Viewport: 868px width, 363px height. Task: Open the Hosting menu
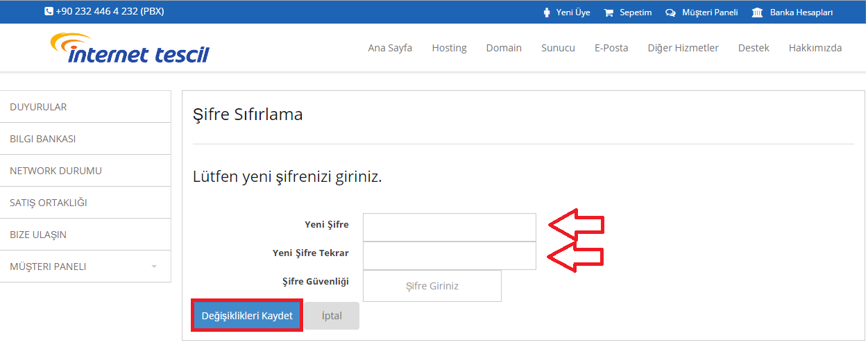pos(449,48)
